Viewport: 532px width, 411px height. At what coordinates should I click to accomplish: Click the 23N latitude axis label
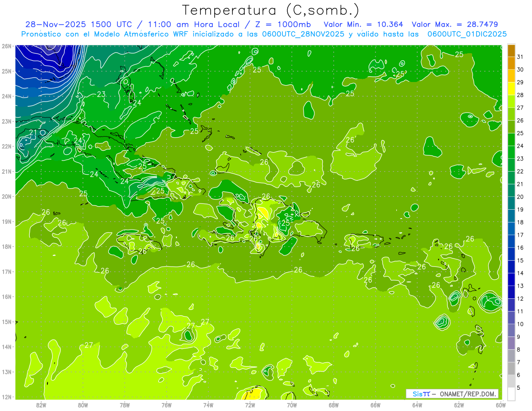pos(7,121)
